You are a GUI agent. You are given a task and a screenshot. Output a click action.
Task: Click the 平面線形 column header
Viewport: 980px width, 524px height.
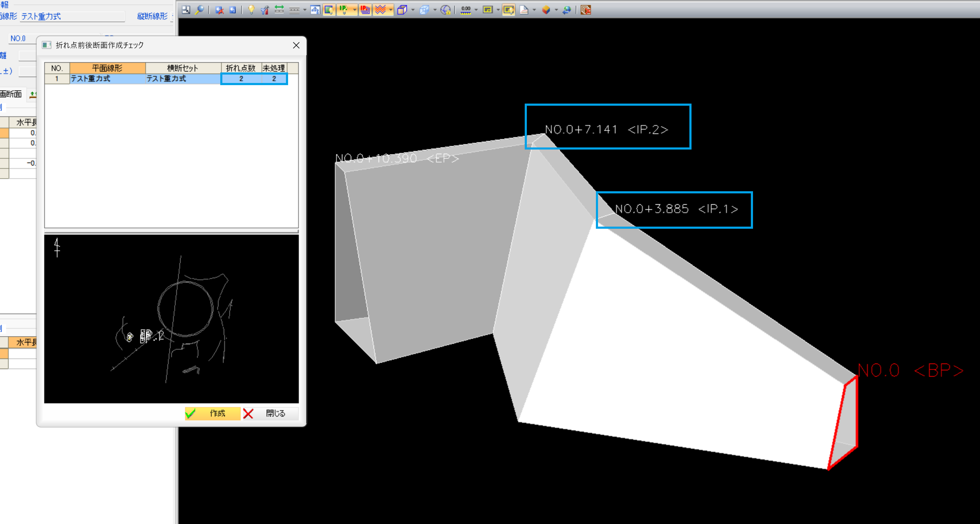click(x=107, y=68)
